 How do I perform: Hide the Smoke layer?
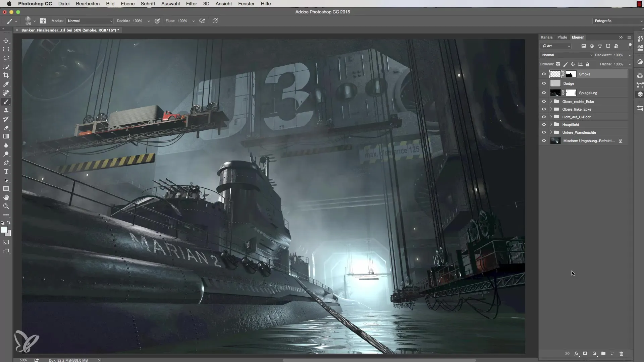tap(544, 74)
